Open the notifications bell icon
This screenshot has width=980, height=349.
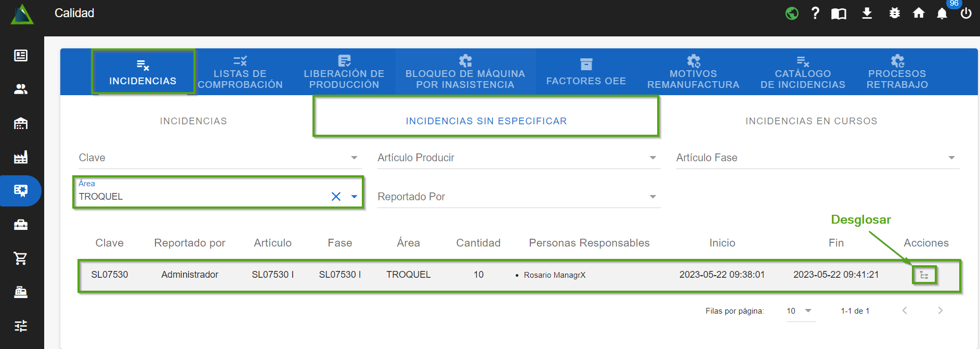tap(942, 14)
